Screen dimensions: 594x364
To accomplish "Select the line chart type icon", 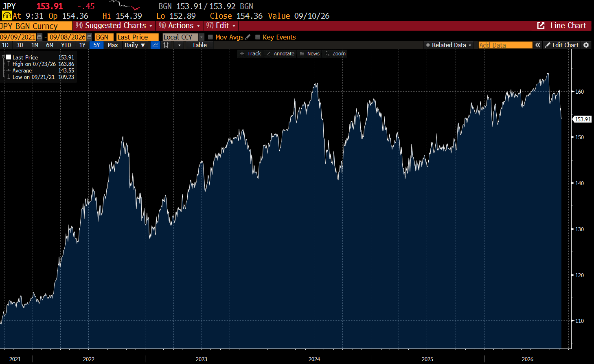I will pyautogui.click(x=155, y=45).
